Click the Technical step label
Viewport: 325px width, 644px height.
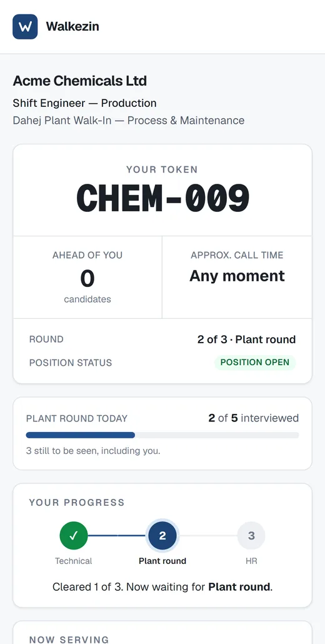(74, 561)
